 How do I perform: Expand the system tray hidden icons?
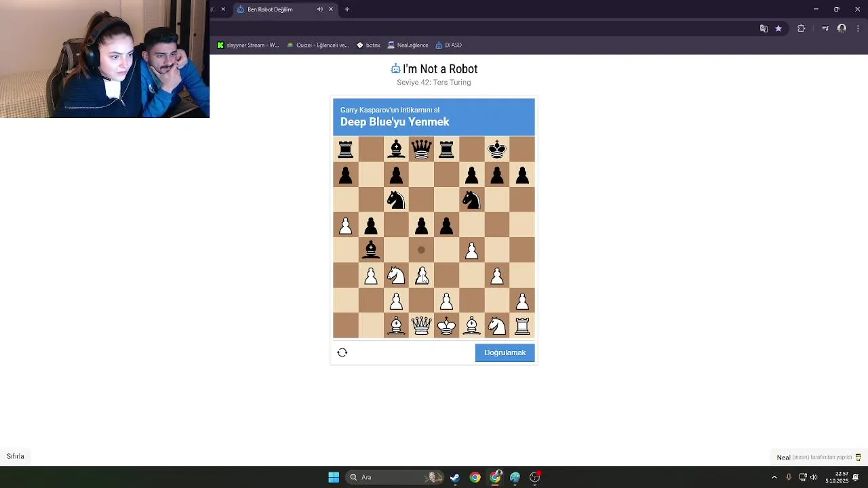(x=774, y=477)
